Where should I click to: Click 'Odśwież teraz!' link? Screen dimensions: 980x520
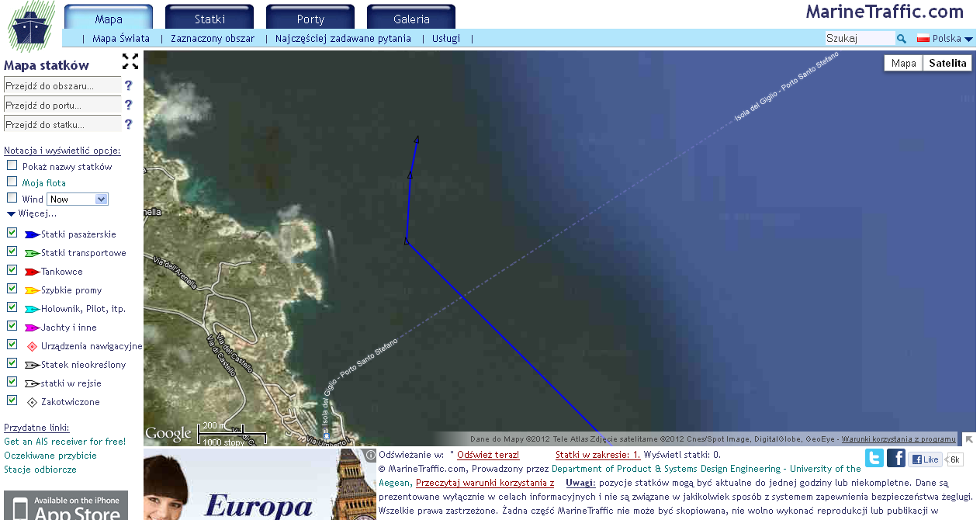[488, 455]
